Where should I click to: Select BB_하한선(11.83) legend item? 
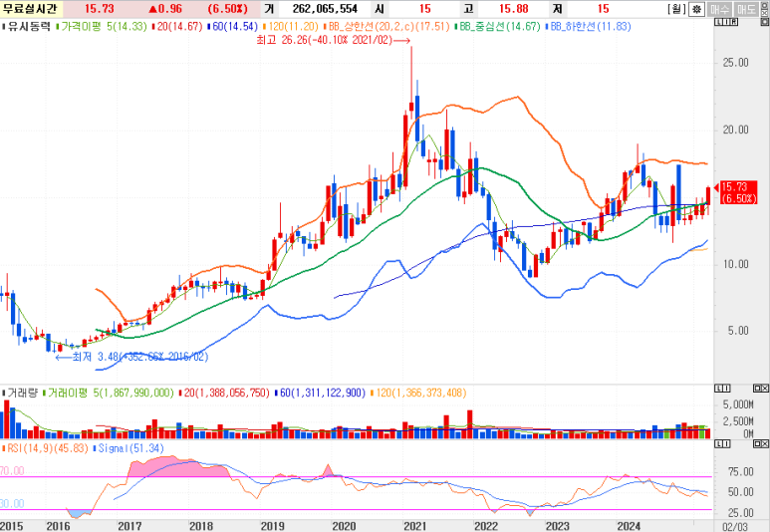588,27
